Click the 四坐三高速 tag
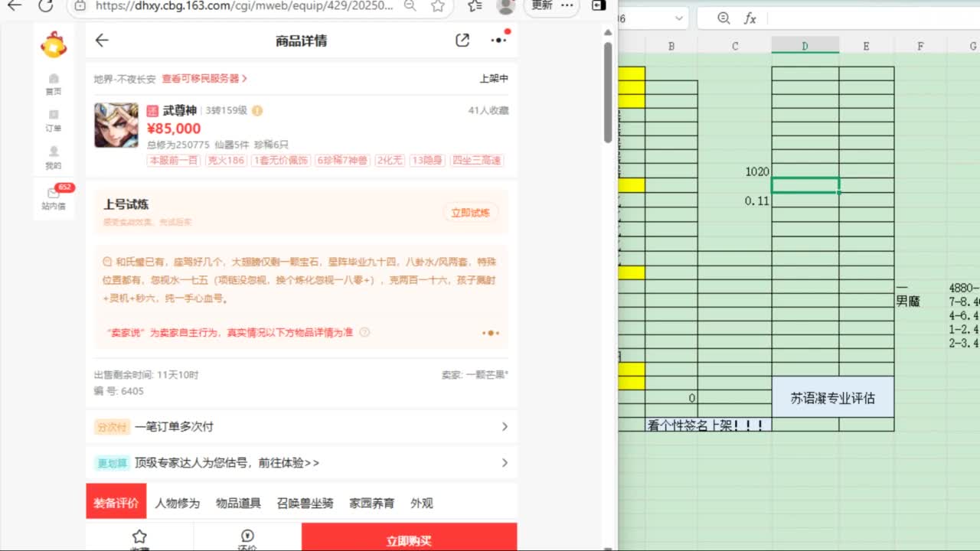 [x=477, y=161]
